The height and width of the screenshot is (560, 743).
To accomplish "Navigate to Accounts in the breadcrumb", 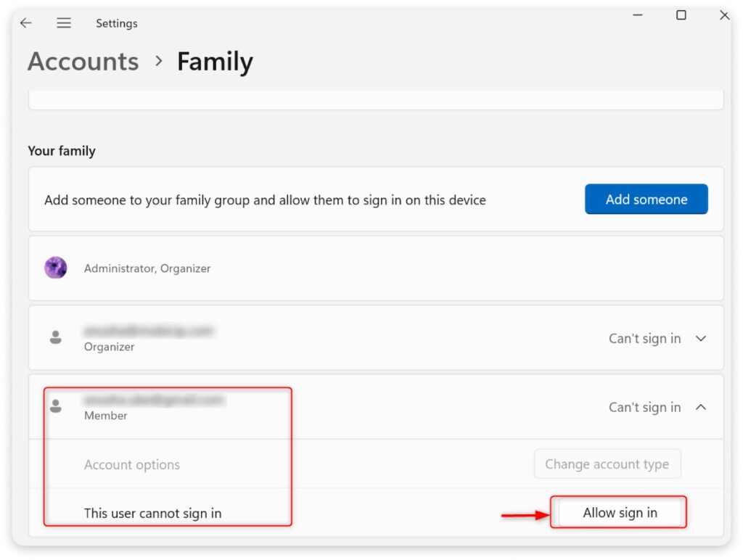I will click(83, 62).
